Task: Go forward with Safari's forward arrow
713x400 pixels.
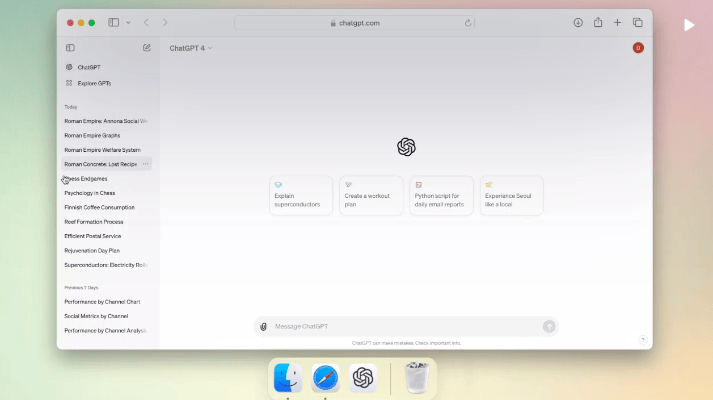Action: pyautogui.click(x=165, y=23)
